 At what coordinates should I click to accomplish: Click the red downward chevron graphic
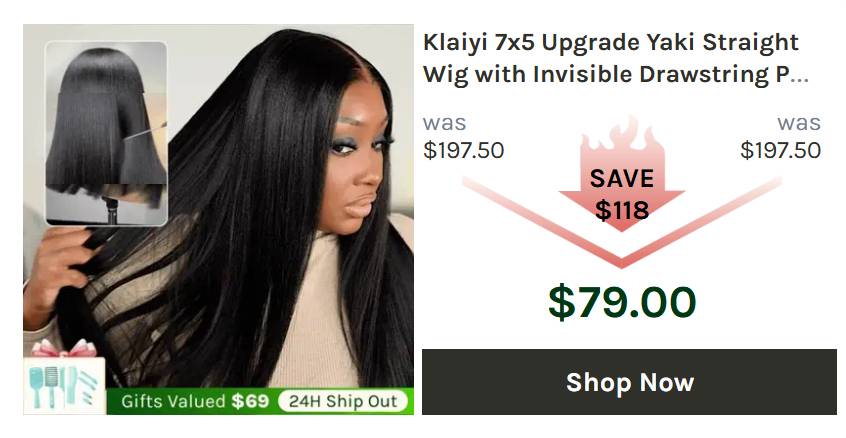pyautogui.click(x=622, y=222)
